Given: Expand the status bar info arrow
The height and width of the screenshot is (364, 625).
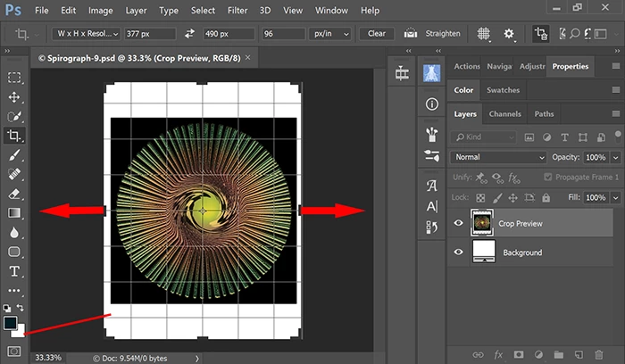Looking at the screenshot, I should click(197, 359).
